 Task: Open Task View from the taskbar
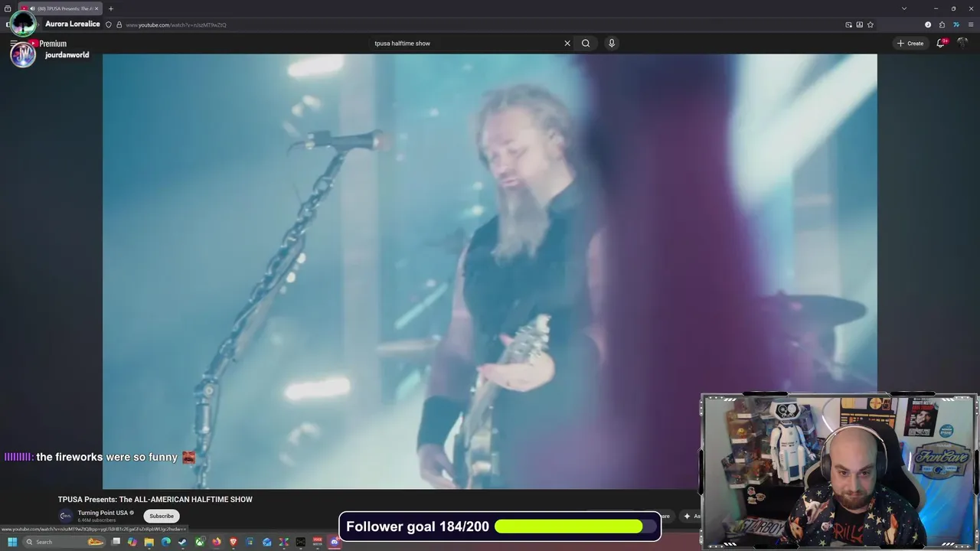116,542
